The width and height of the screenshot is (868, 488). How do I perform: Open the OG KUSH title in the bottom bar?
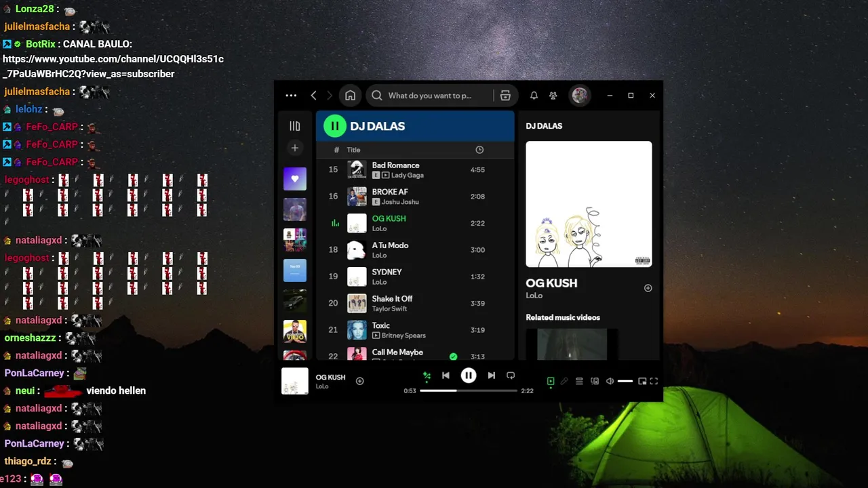tap(330, 377)
